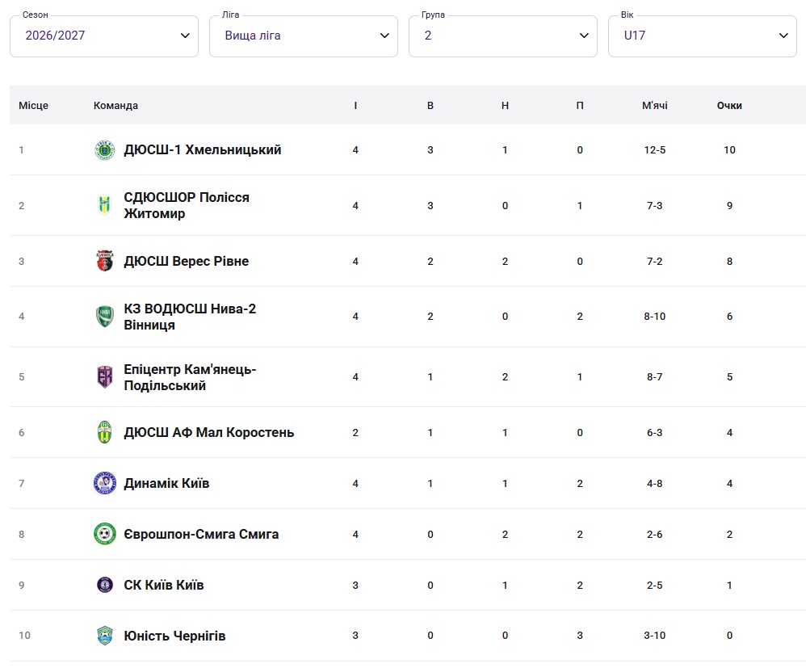Screen dimensions: 806x672
Task: Open the Сезон 2026/2027 dropdown
Action: pos(104,36)
